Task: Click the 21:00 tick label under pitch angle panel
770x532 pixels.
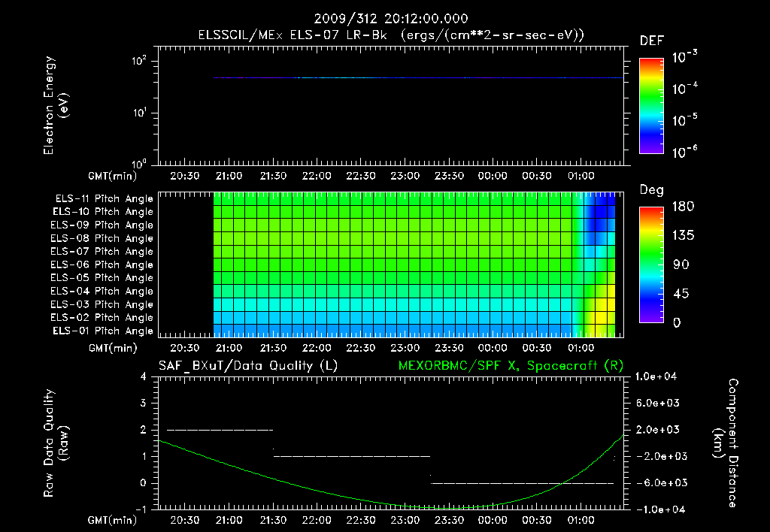Action: click(229, 348)
